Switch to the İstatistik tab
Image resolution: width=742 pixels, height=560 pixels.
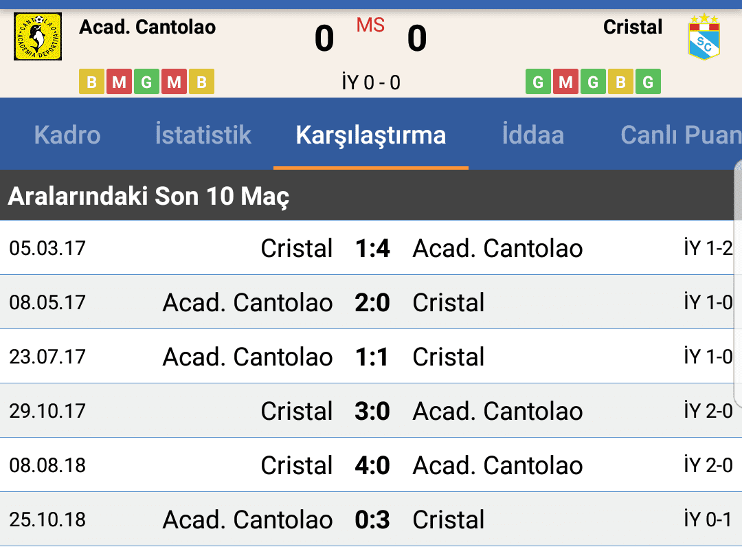click(203, 135)
